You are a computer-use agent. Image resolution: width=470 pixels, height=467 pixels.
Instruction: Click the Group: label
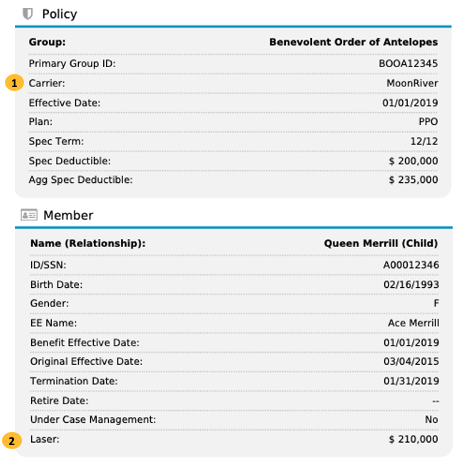point(47,42)
